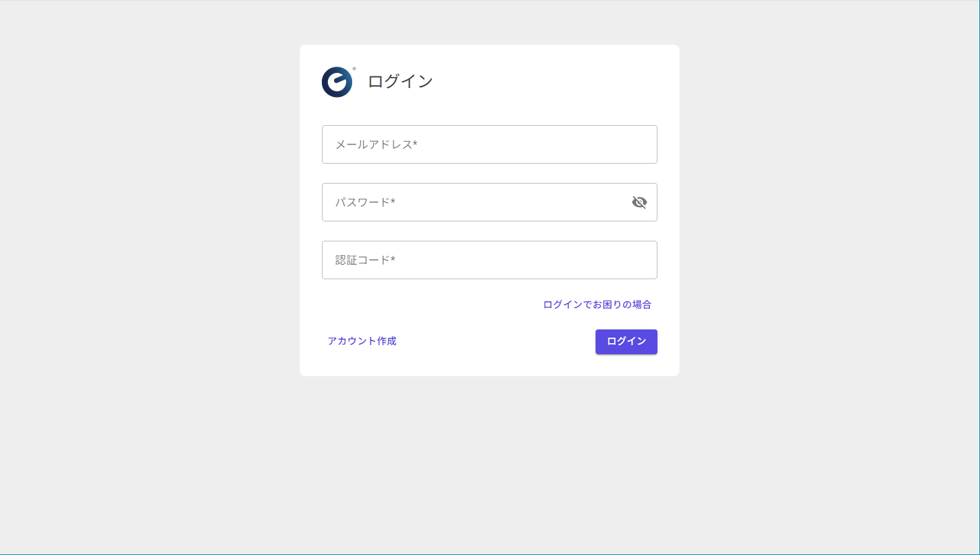This screenshot has width=980, height=555.
Task: Click ログインでお困りの場合 help link
Action: click(596, 304)
